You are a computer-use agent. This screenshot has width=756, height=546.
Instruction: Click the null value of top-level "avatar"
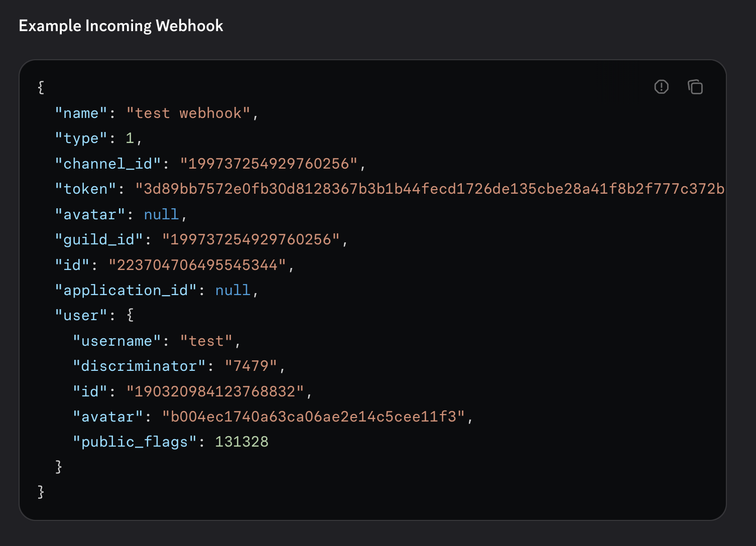162,214
